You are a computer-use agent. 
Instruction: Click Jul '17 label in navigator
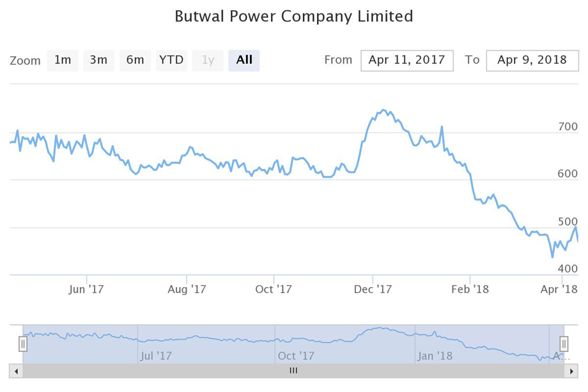tap(156, 356)
